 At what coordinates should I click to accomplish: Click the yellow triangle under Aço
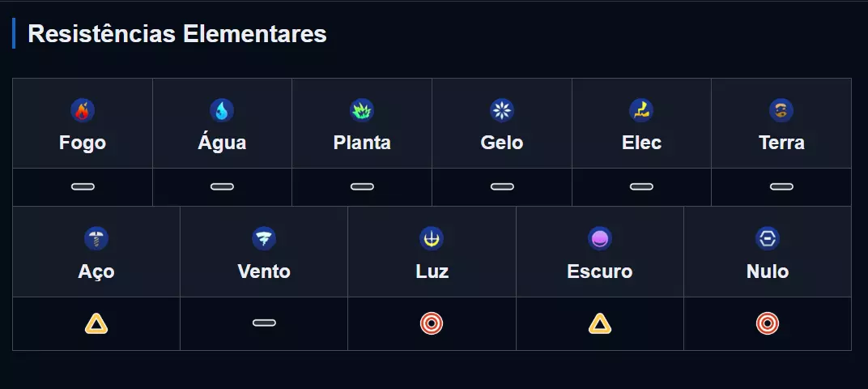[x=96, y=324]
